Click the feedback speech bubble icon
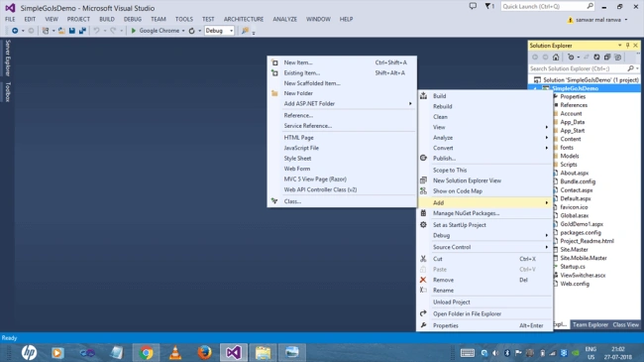The height and width of the screenshot is (362, 644). (474, 6)
